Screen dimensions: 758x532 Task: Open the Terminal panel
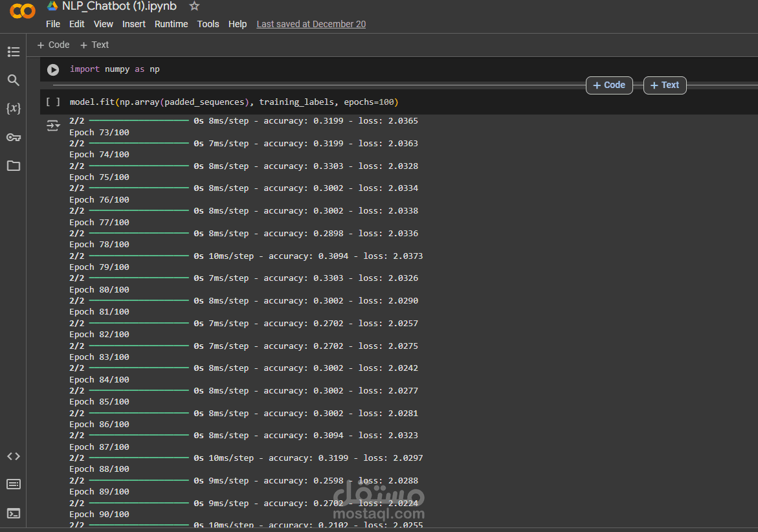coord(14,513)
